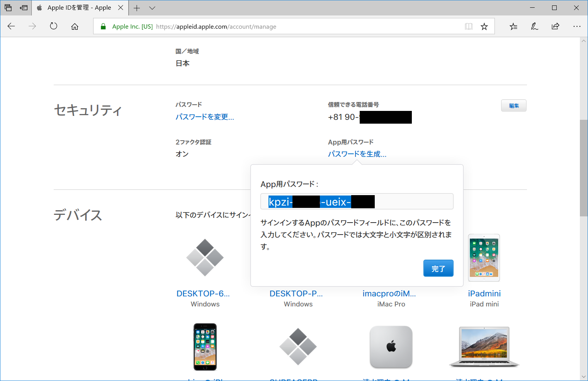The image size is (588, 381).
Task: Click the 完了 button in the password popup
Action: click(x=438, y=268)
